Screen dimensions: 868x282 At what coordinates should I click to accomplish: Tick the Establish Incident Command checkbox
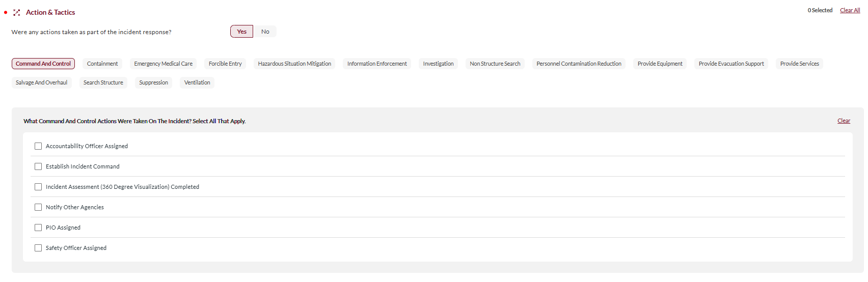pos(38,166)
